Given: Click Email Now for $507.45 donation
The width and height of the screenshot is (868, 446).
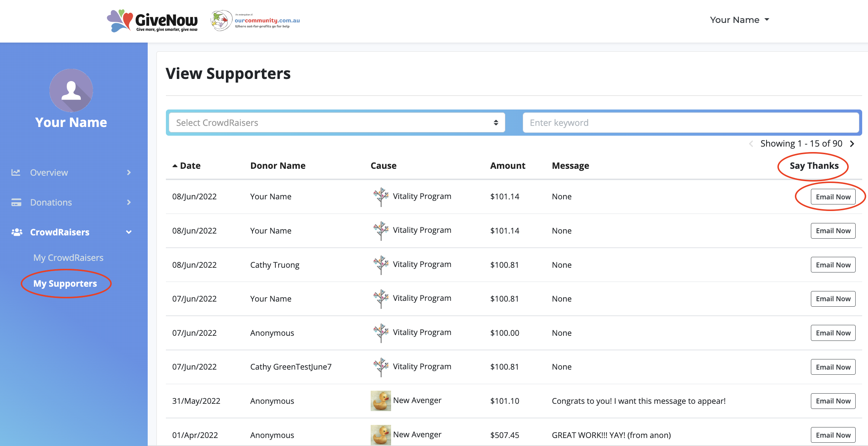Looking at the screenshot, I should (x=833, y=435).
